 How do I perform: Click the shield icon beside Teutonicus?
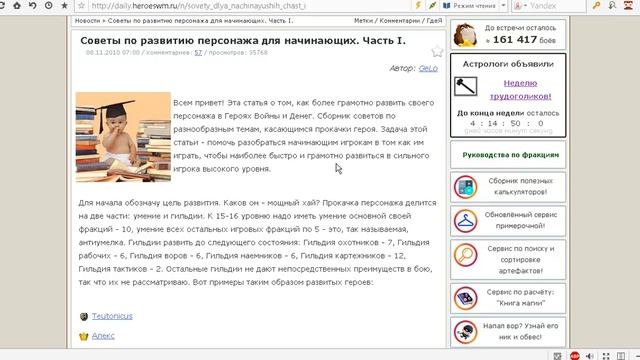[x=84, y=317]
